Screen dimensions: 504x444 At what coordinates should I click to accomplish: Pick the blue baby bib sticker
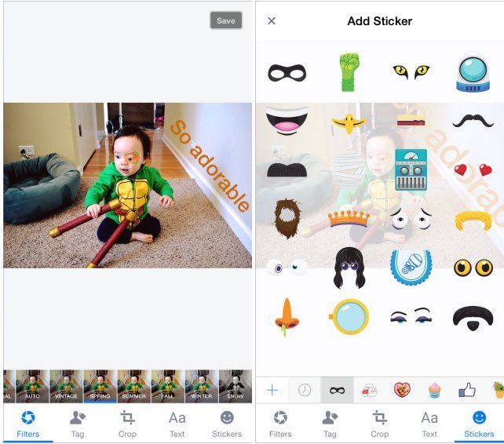click(x=411, y=267)
